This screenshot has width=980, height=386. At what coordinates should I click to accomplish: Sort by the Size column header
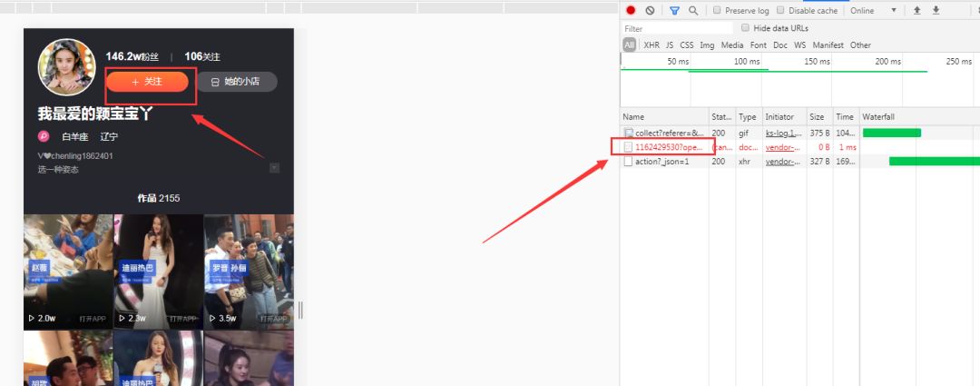click(x=819, y=117)
